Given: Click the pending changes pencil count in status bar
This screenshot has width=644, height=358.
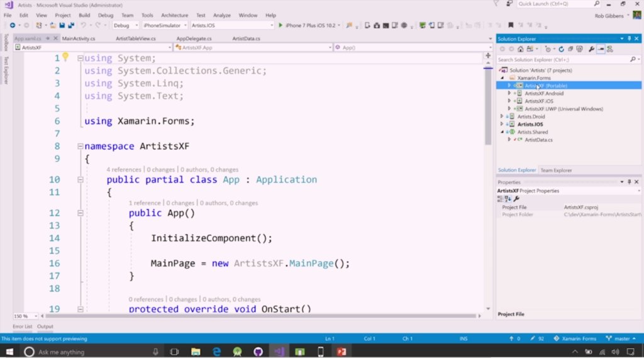Looking at the screenshot, I should (537, 338).
